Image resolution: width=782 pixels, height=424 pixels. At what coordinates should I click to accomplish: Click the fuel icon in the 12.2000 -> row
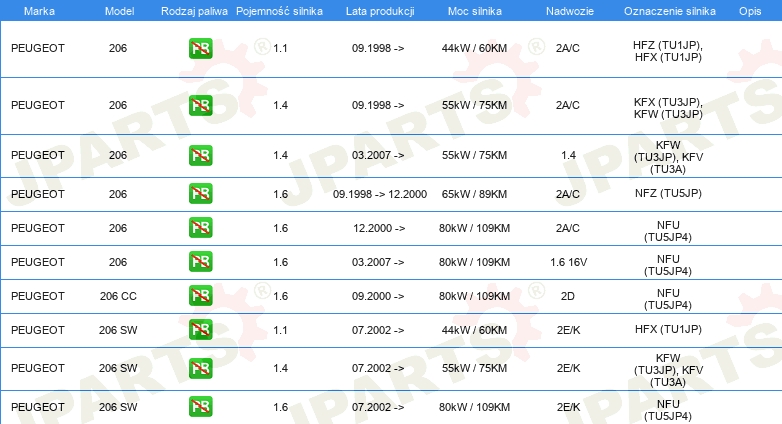coord(200,227)
